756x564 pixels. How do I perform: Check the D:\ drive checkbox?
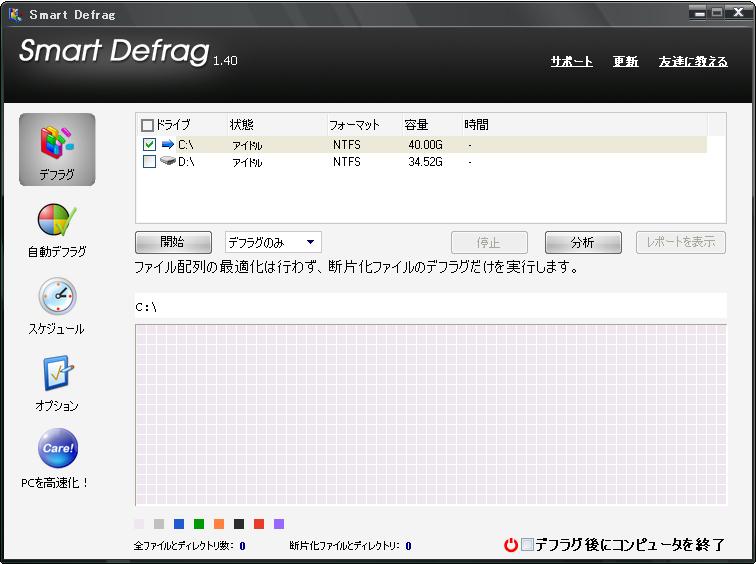tap(149, 161)
